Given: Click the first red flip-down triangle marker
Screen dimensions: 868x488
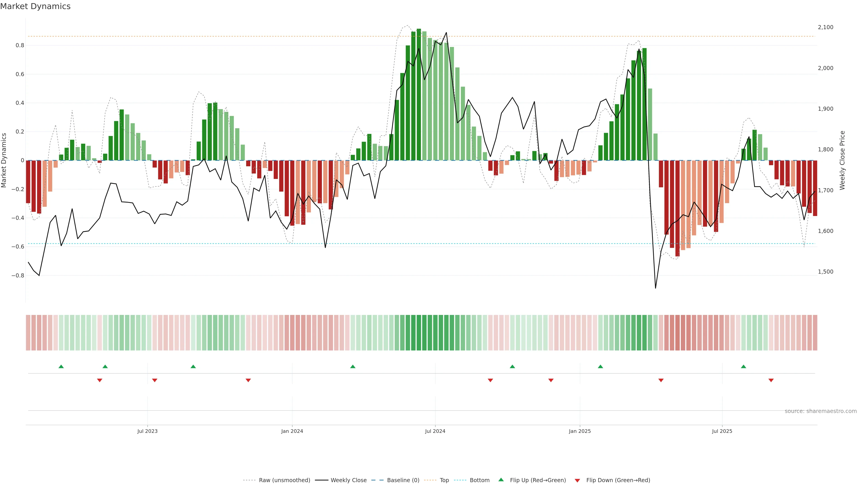Looking at the screenshot, I should tap(99, 380).
